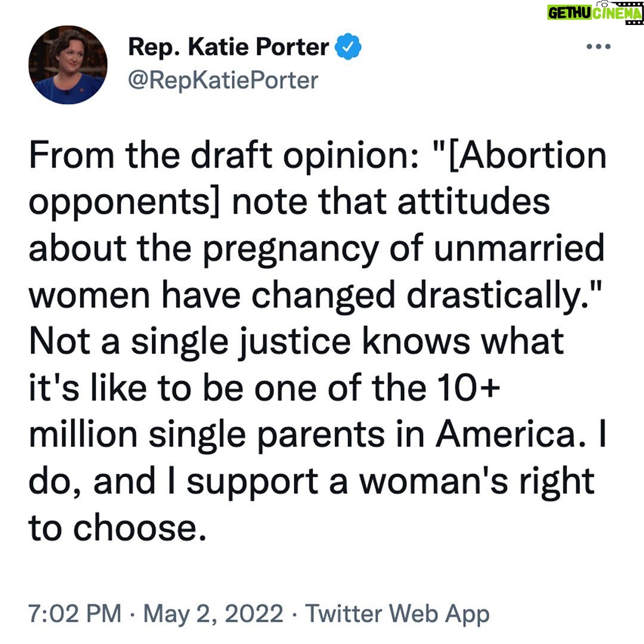
Task: Click "Not a single justice knows" sentence
Action: (249, 342)
